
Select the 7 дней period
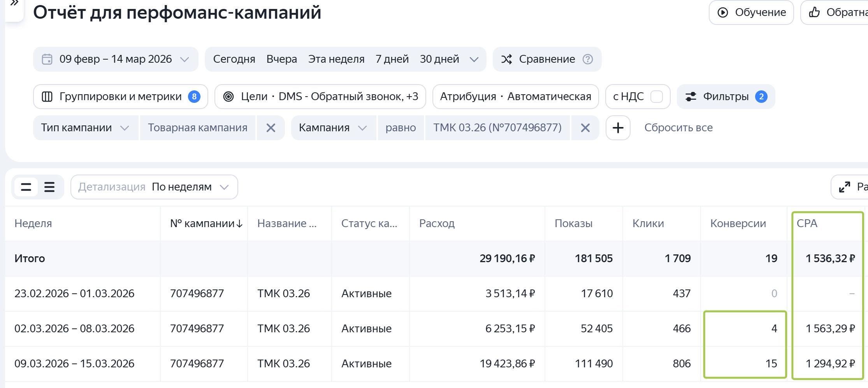pyautogui.click(x=392, y=59)
